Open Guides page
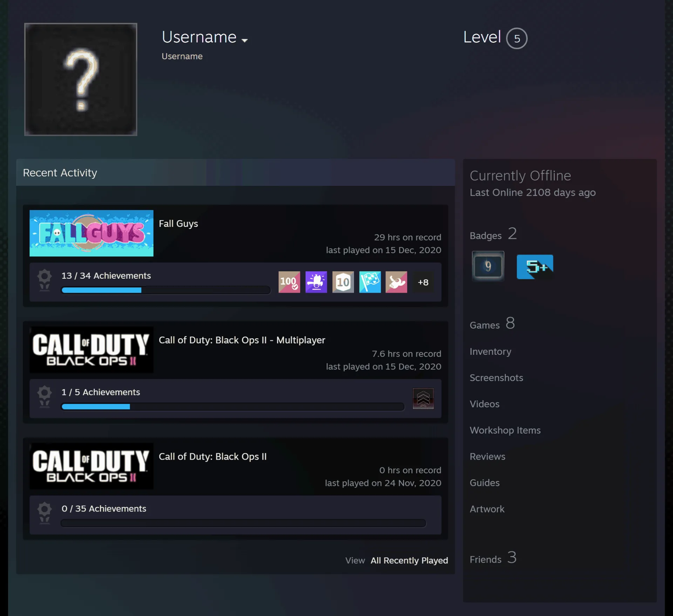The width and height of the screenshot is (673, 616). [x=484, y=483]
